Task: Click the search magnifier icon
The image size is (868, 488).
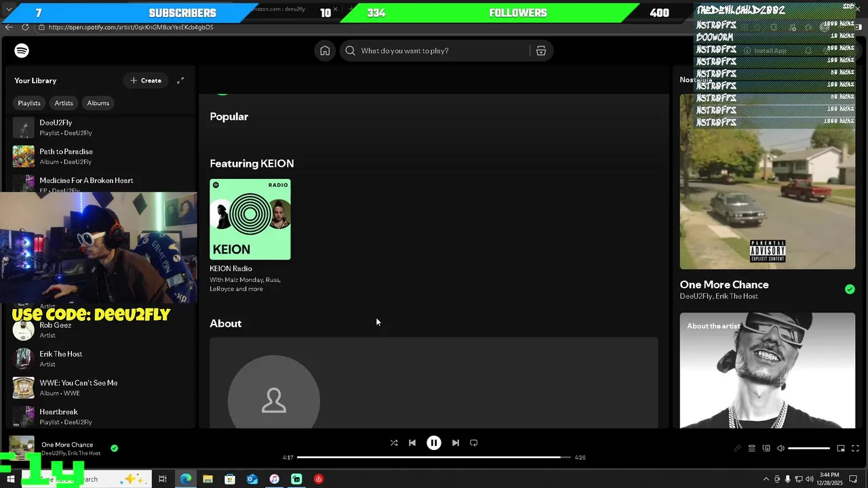Action: tap(350, 51)
